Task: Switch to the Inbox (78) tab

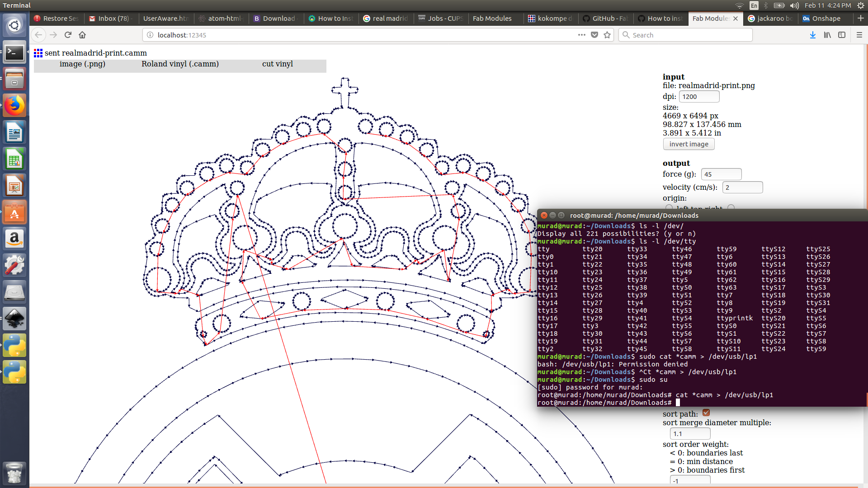Action: coord(111,19)
